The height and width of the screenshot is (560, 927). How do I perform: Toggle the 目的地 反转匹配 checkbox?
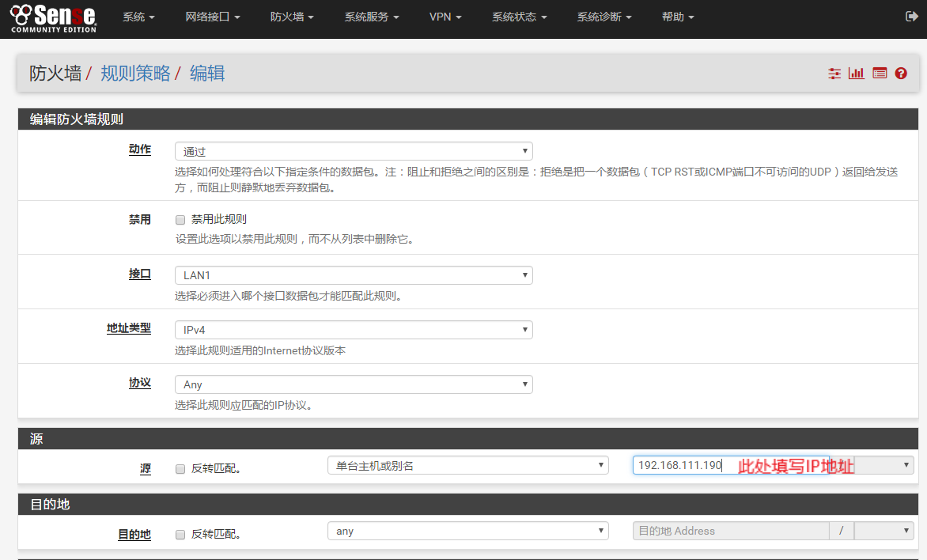point(180,534)
